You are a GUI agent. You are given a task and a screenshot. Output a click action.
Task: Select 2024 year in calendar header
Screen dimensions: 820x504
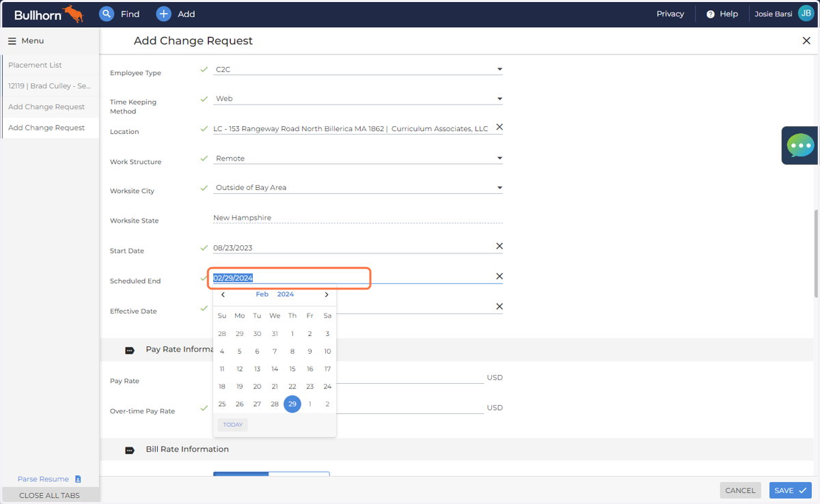point(286,294)
